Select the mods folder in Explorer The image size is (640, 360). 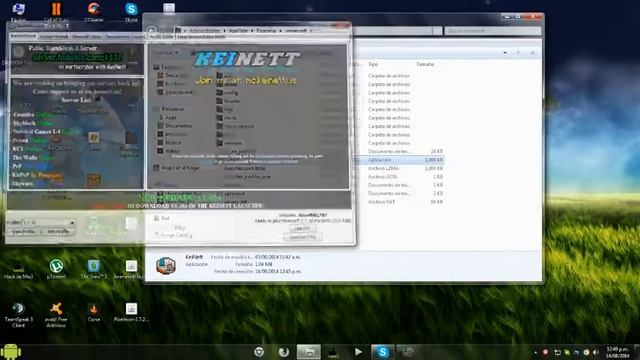coord(227,118)
